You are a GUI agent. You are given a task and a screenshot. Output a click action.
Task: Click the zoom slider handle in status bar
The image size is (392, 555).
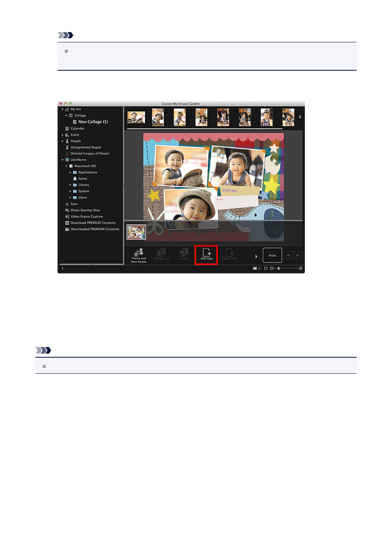pyautogui.click(x=279, y=268)
